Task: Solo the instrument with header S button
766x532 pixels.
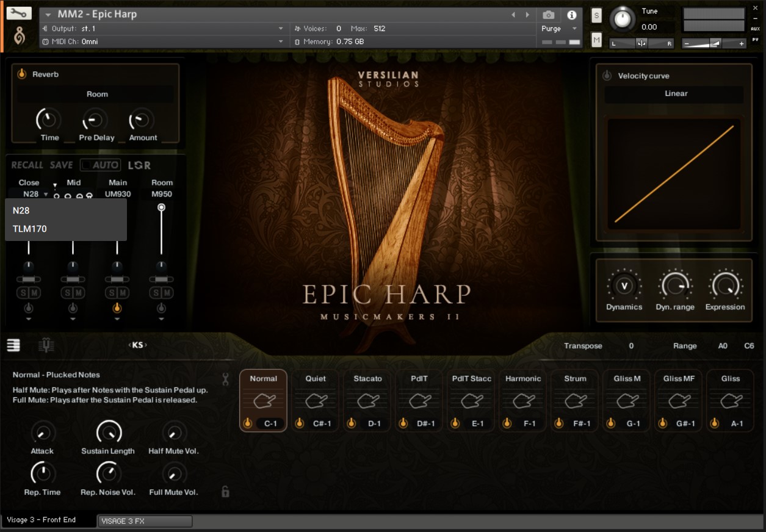Action: point(596,16)
